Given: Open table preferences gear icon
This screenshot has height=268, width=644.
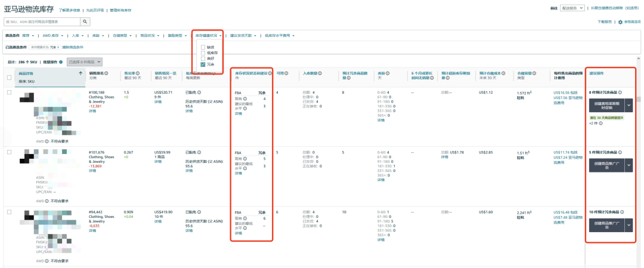Looking at the screenshot, I should 620,22.
